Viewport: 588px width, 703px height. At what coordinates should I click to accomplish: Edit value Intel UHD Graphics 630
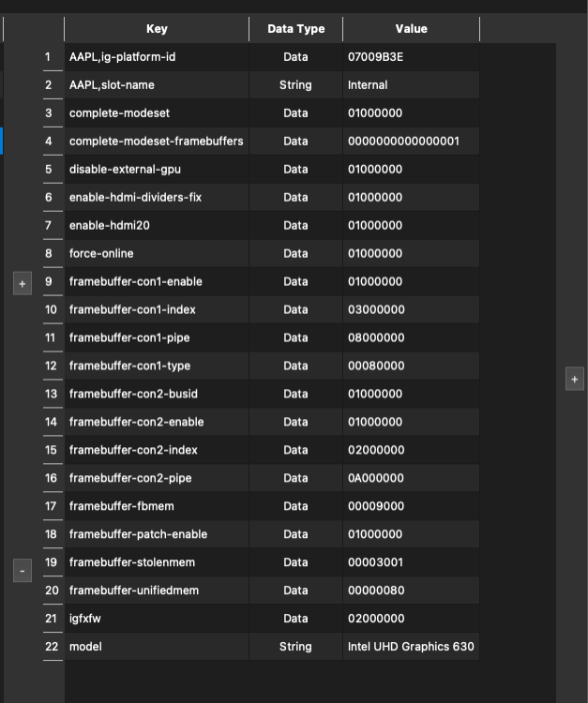412,647
